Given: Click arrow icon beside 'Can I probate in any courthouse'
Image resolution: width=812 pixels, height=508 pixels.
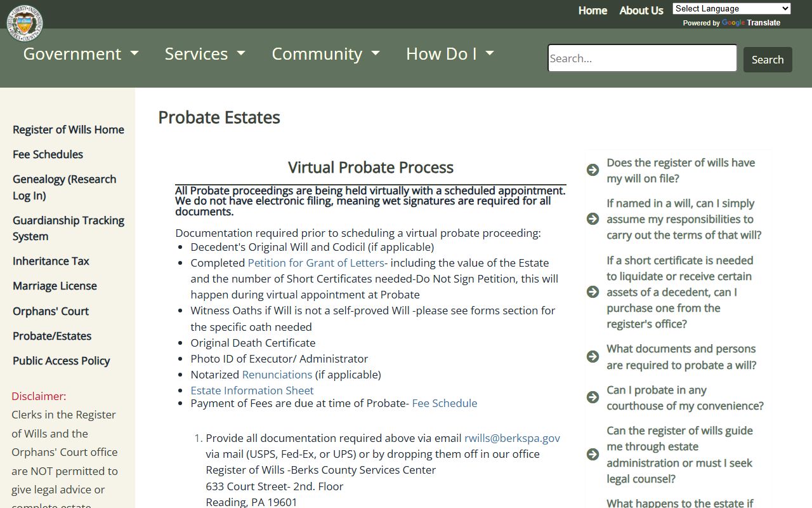Looking at the screenshot, I should [593, 398].
